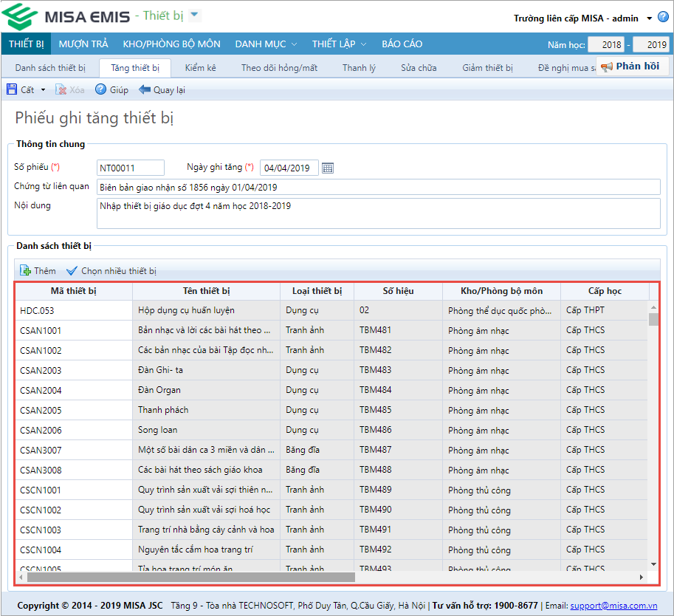The width and height of the screenshot is (674, 616).
Task: Click the blue help icon beside admin
Action: (663, 18)
